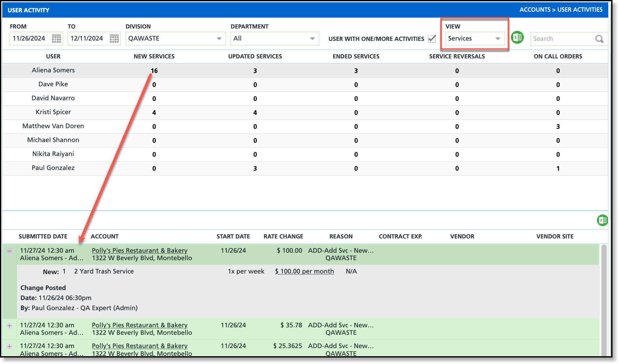
Task: Open Polly's Pies account in $35.78 row
Action: click(x=140, y=325)
